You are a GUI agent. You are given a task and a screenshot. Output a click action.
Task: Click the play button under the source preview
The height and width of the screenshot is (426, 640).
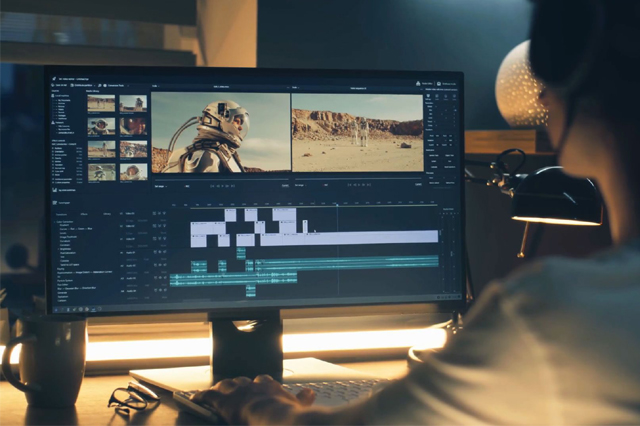pyautogui.click(x=220, y=185)
